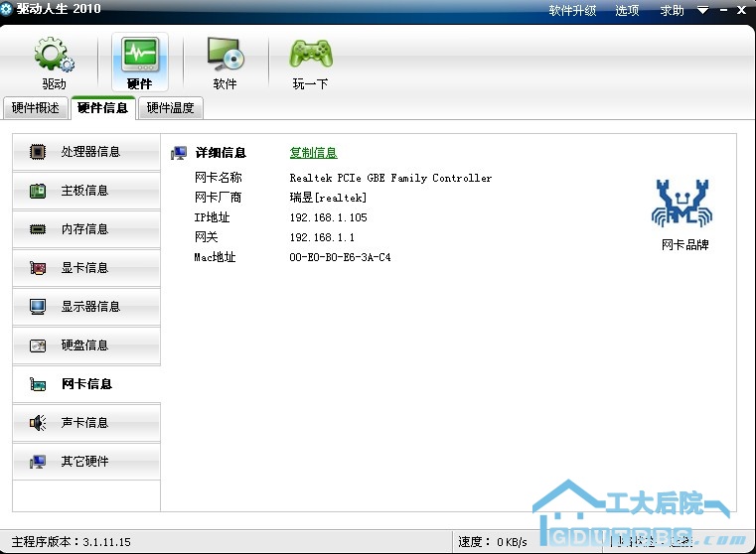
Task: Click the monitor display icon
Action: pos(38,307)
